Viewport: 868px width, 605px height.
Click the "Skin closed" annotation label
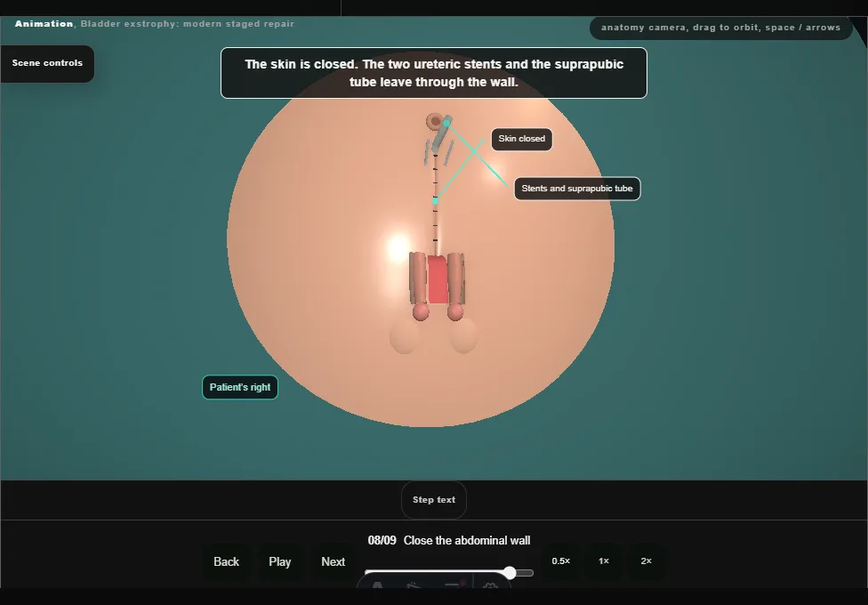521,139
